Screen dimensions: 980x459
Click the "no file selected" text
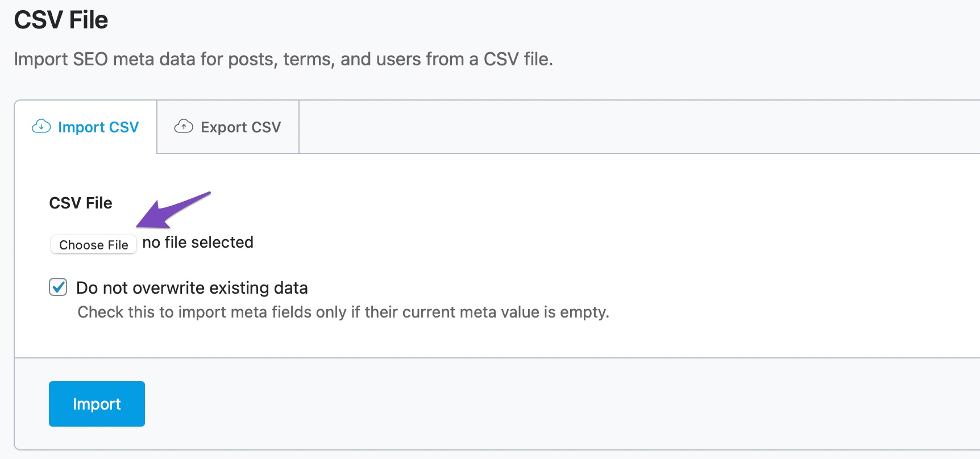pyautogui.click(x=198, y=243)
